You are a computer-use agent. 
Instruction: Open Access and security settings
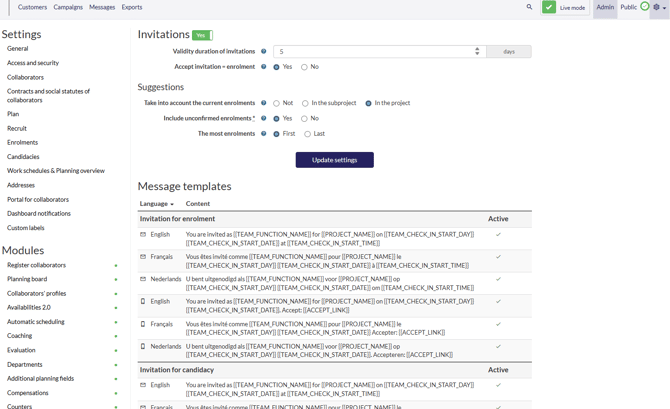pos(33,63)
